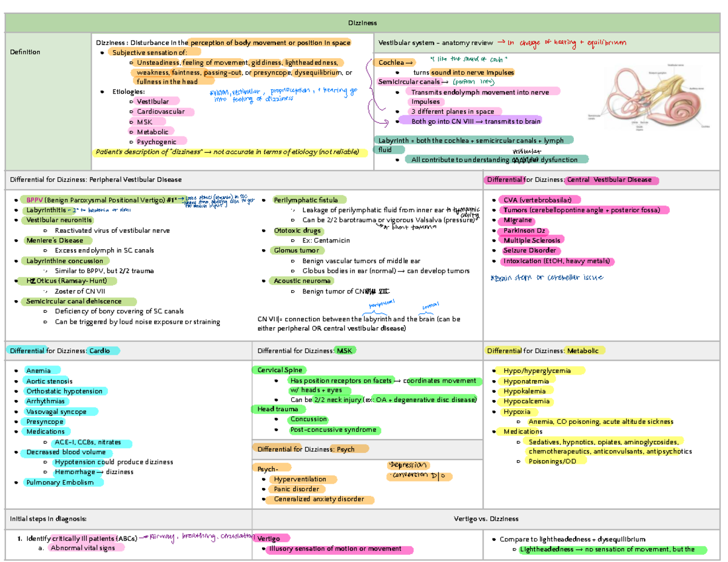Viewport: 728px width, 562px height.
Task: Click the 'Migraine' bullet
Action: (x=517, y=220)
